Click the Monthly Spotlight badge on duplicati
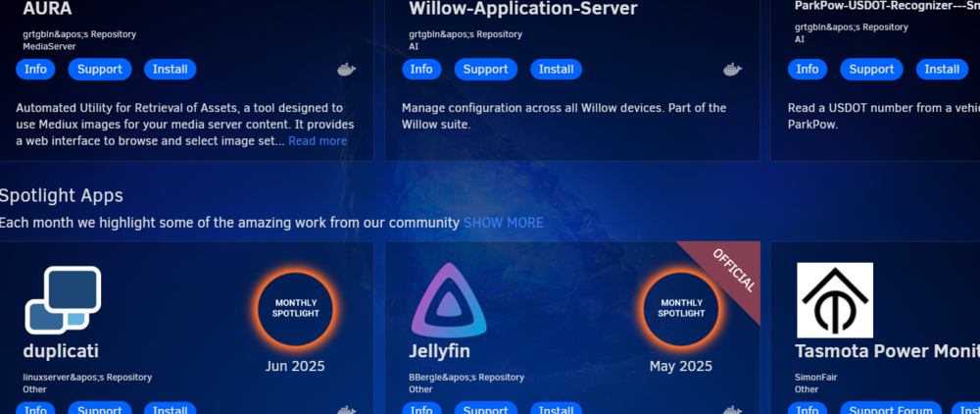Screen dimensions: 980x414 tap(295, 308)
